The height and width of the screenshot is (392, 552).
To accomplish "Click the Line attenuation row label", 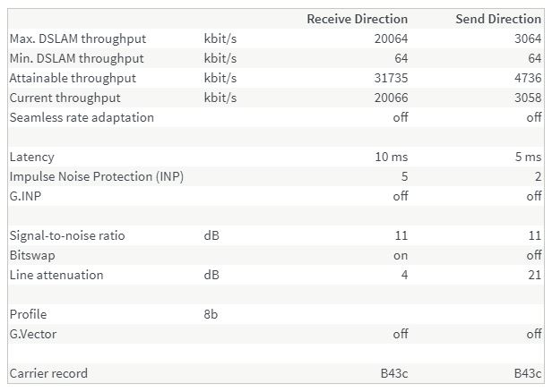I will coord(56,275).
